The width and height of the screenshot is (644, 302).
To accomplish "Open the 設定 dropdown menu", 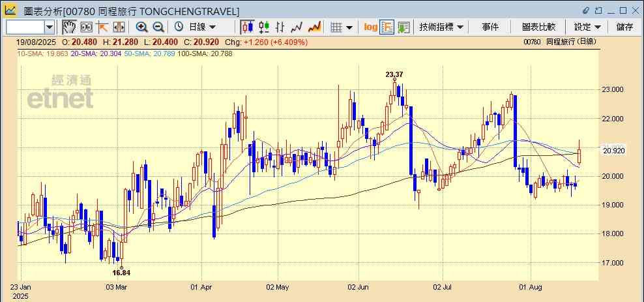I will (588, 27).
